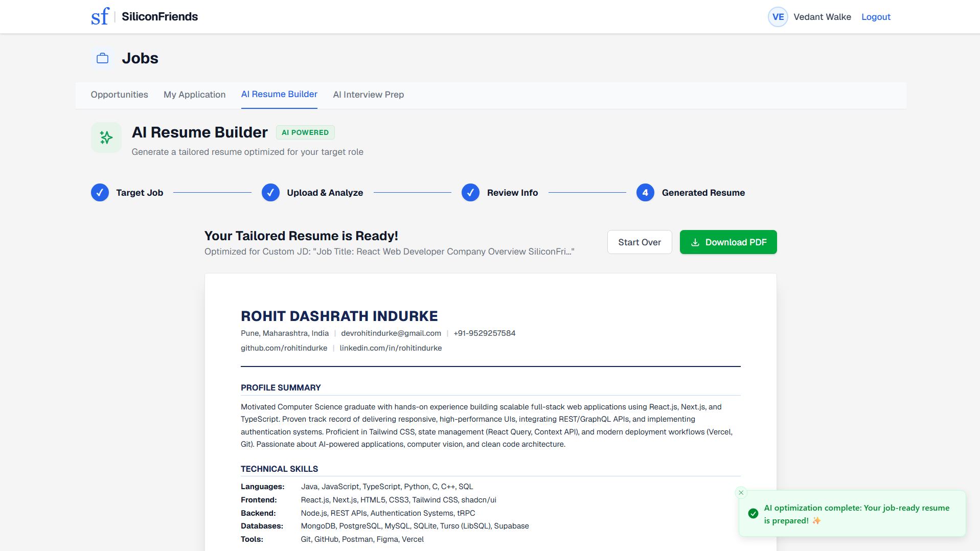Viewport: 980px width, 551px height.
Task: Click the Target Job step checkmark
Action: 100,193
